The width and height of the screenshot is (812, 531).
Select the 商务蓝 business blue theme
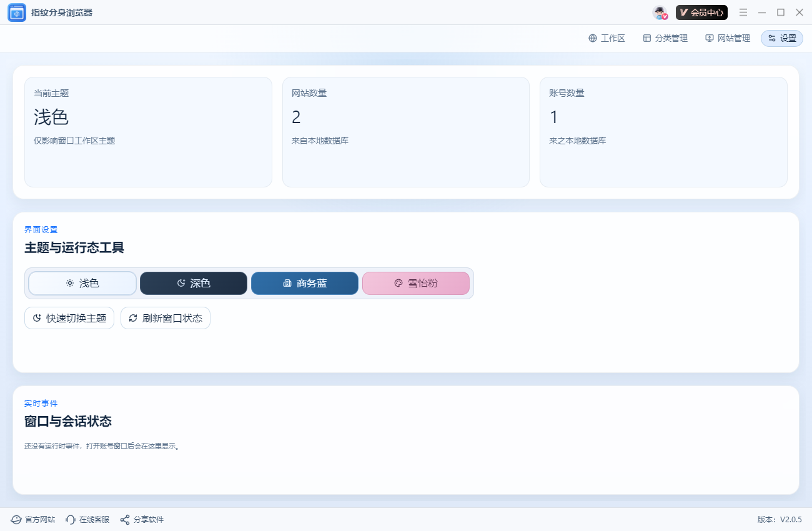pos(305,283)
